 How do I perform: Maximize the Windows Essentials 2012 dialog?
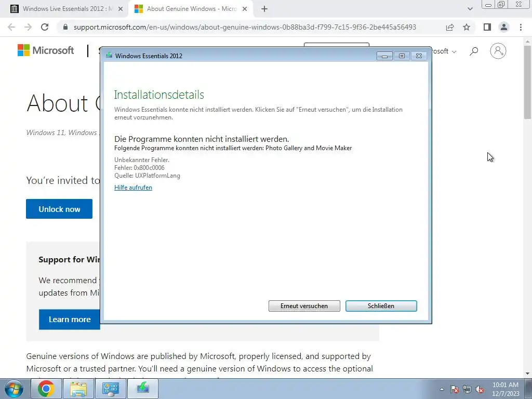[x=402, y=56]
